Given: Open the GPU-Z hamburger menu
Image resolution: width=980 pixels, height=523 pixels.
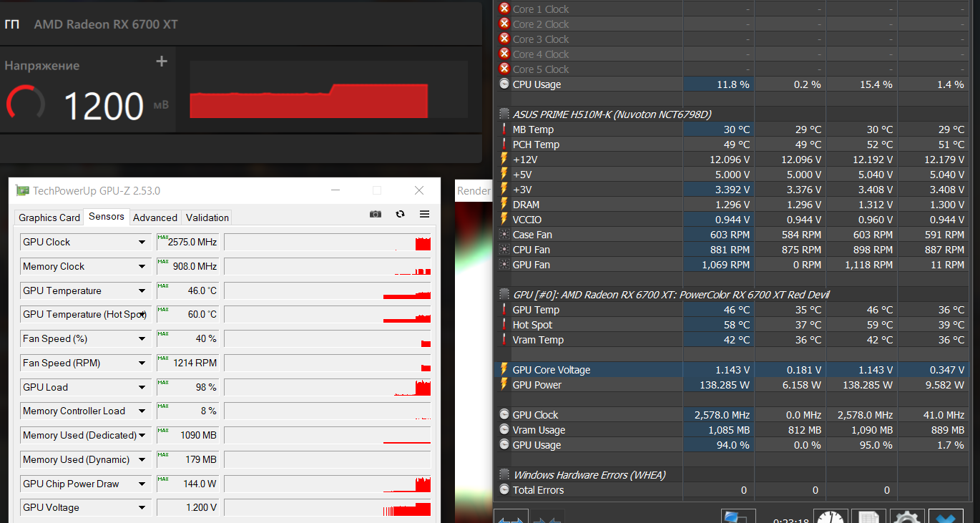Looking at the screenshot, I should point(424,214).
